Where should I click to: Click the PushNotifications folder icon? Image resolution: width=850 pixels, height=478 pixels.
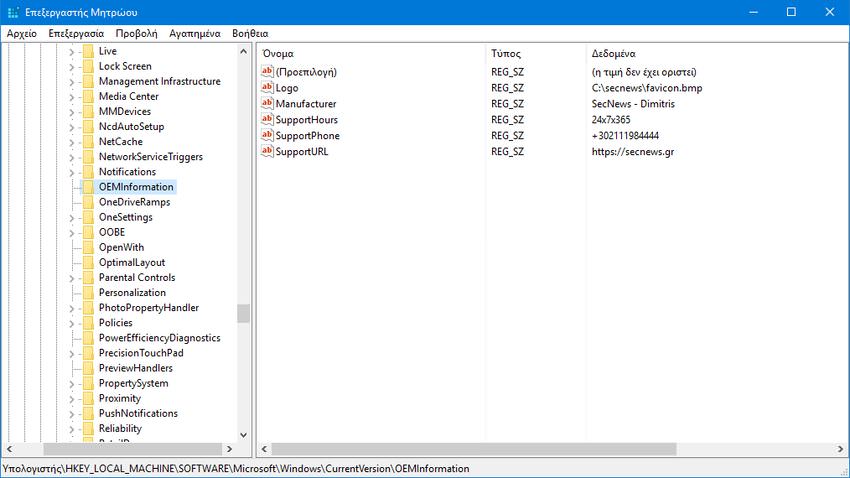tap(88, 414)
